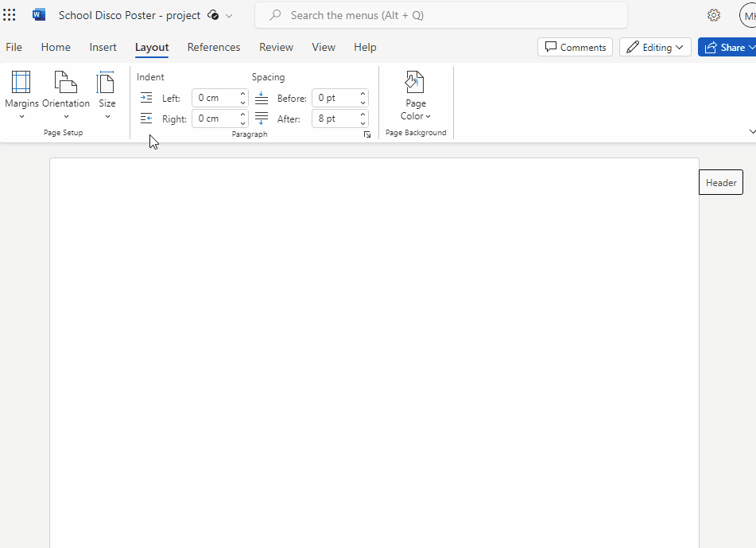
Task: Click the Share button
Action: point(727,47)
